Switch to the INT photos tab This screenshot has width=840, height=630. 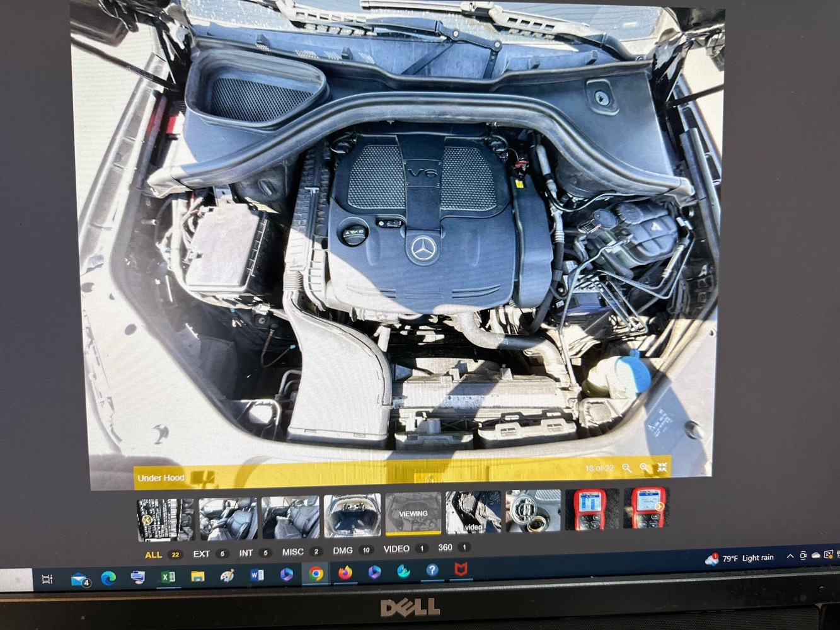pos(255,553)
